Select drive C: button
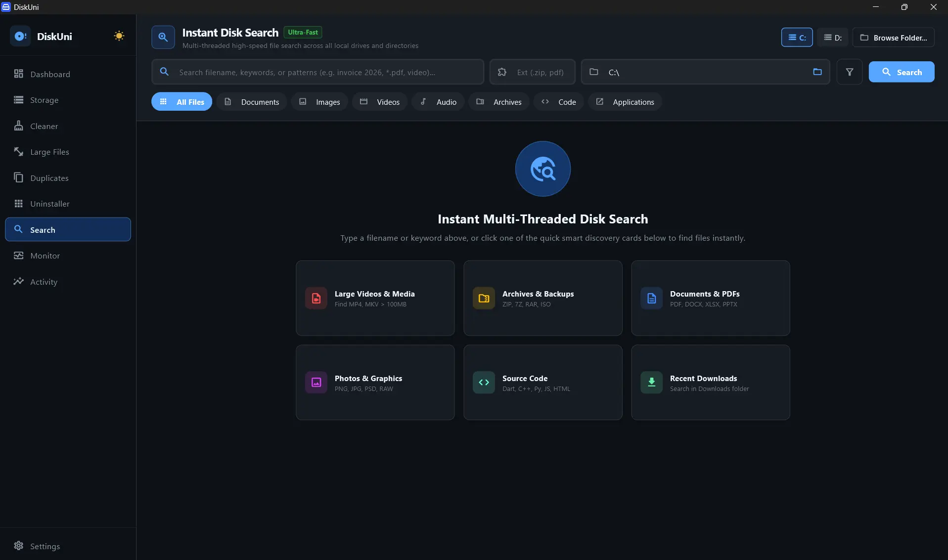948x560 pixels. click(797, 38)
